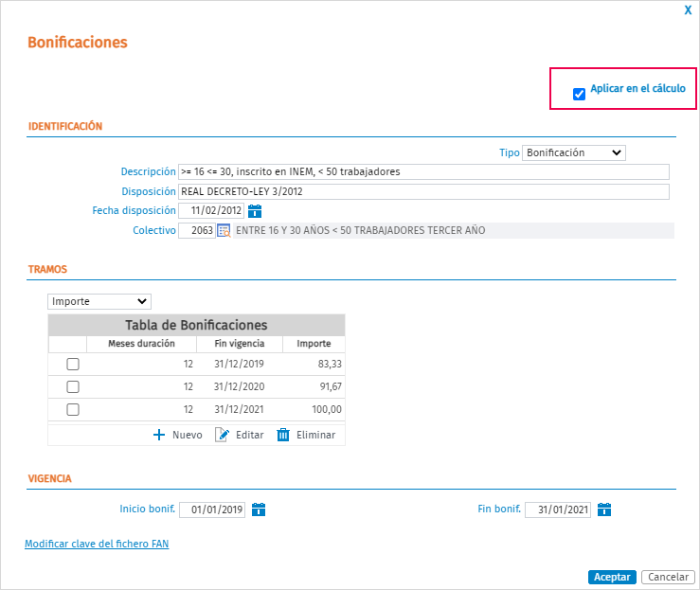Click the pencil Editar icon
The image size is (700, 590).
[x=223, y=435]
